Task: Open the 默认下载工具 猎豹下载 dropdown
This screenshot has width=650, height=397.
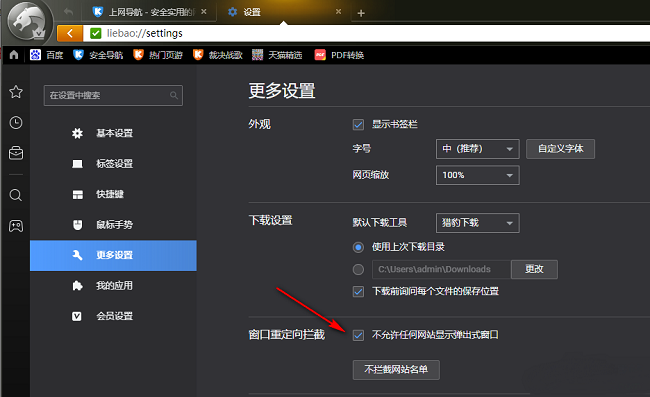Action: coord(478,223)
